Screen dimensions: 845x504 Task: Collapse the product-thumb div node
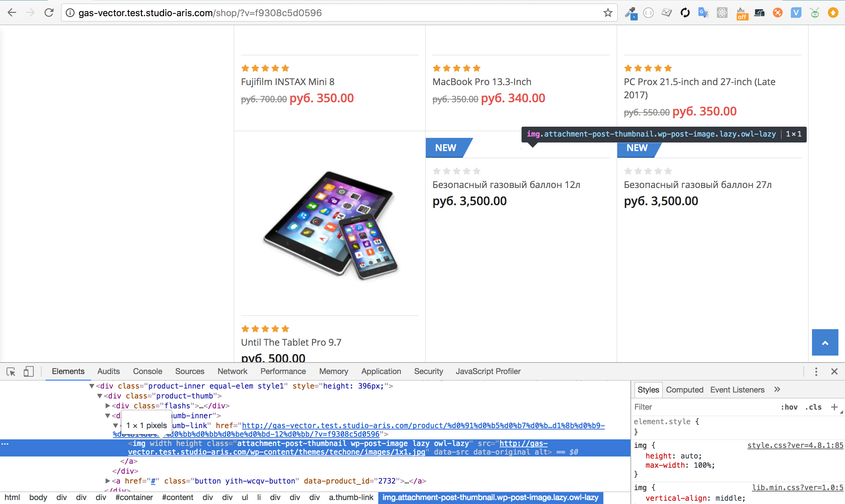click(x=100, y=396)
